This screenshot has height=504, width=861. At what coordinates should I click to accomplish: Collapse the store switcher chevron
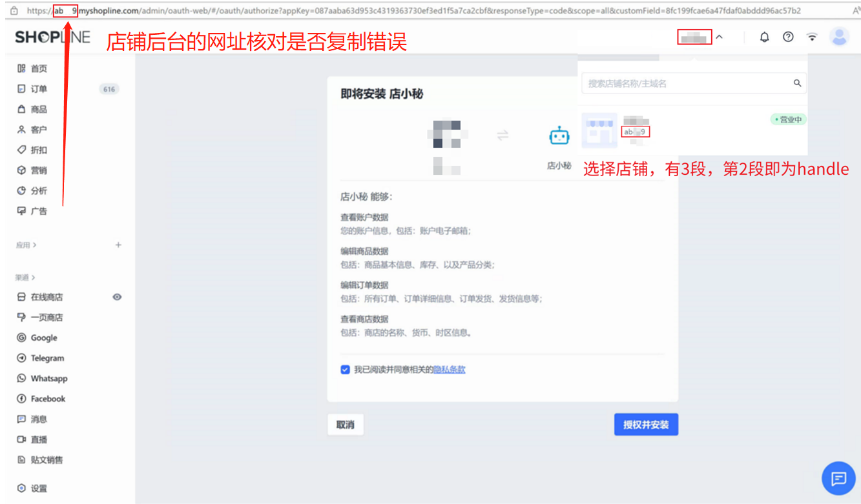click(720, 37)
